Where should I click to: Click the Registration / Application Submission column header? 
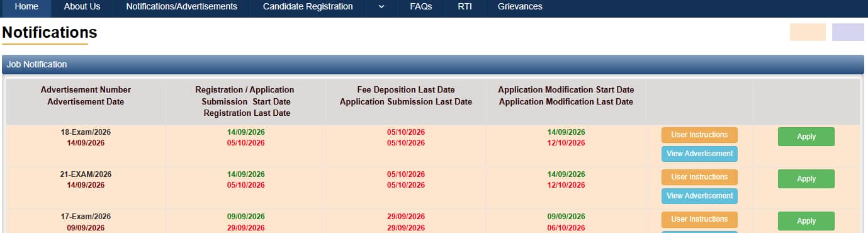point(245,101)
